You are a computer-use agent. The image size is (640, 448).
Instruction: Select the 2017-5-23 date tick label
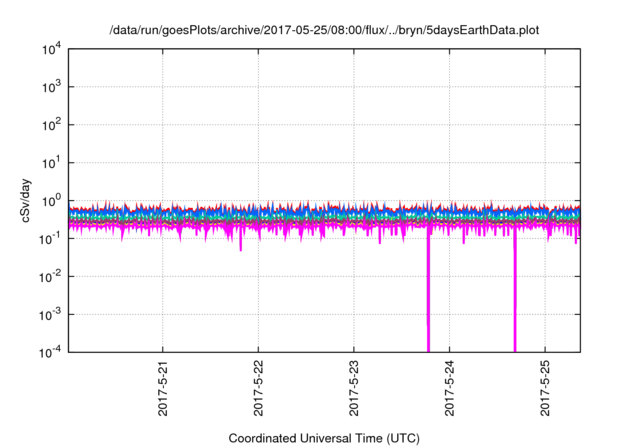coord(353,388)
